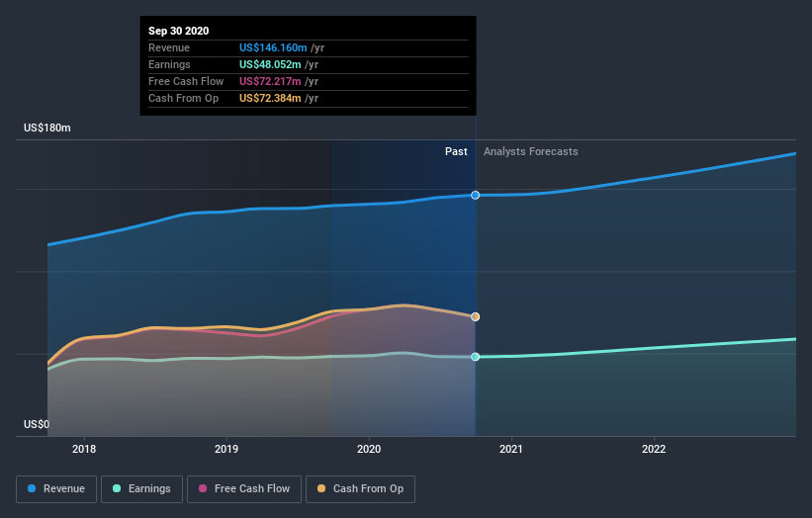Toggle the Revenue series in legend
Screen dimensions: 812x518
click(x=56, y=489)
